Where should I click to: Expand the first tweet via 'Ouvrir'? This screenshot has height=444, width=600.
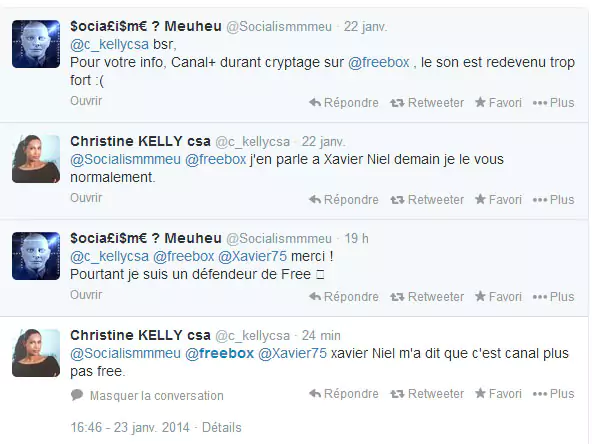[86, 102]
